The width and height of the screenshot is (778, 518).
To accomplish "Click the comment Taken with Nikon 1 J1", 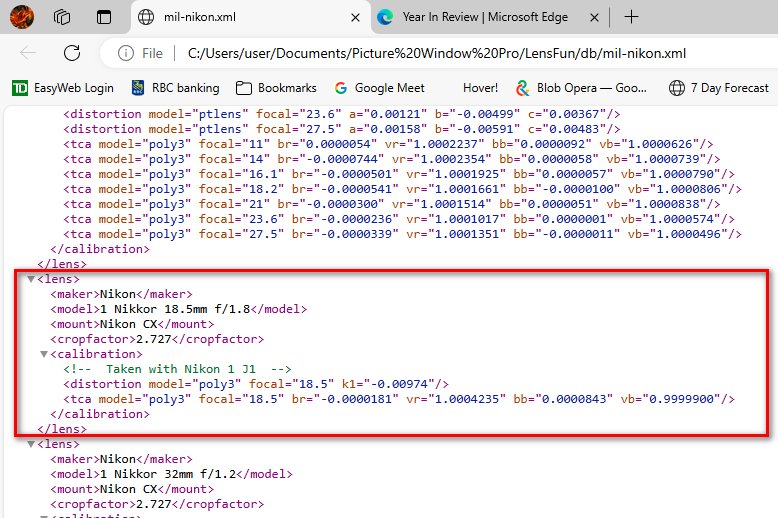I will tap(177, 369).
